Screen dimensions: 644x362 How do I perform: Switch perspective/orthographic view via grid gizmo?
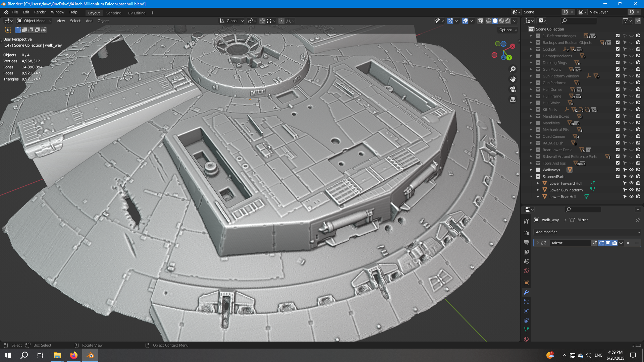513,99
